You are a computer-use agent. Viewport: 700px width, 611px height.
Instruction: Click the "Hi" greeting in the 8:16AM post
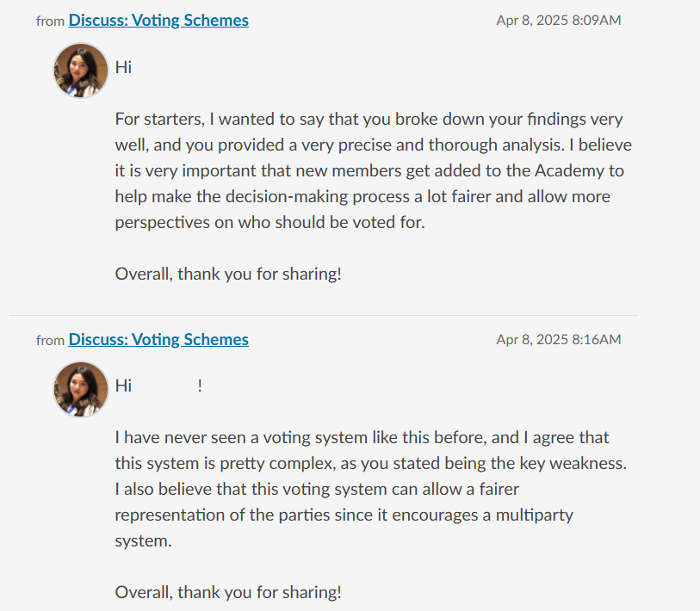(x=123, y=386)
